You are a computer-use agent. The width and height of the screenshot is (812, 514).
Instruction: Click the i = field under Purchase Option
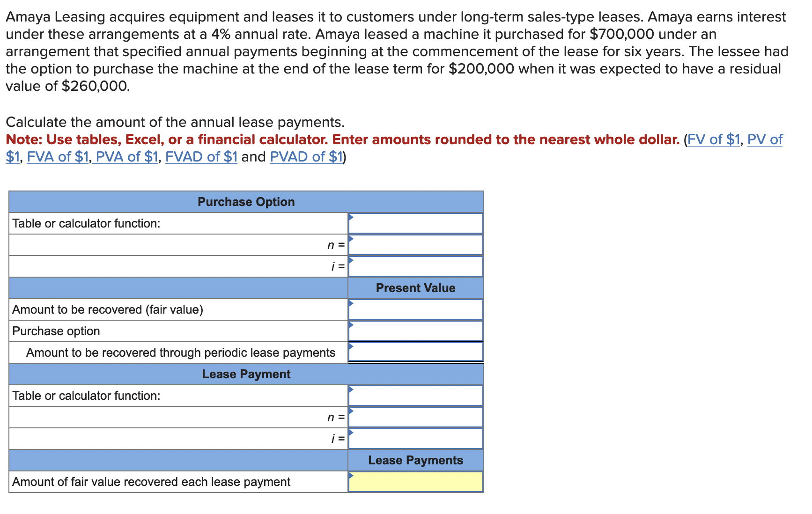click(x=416, y=266)
